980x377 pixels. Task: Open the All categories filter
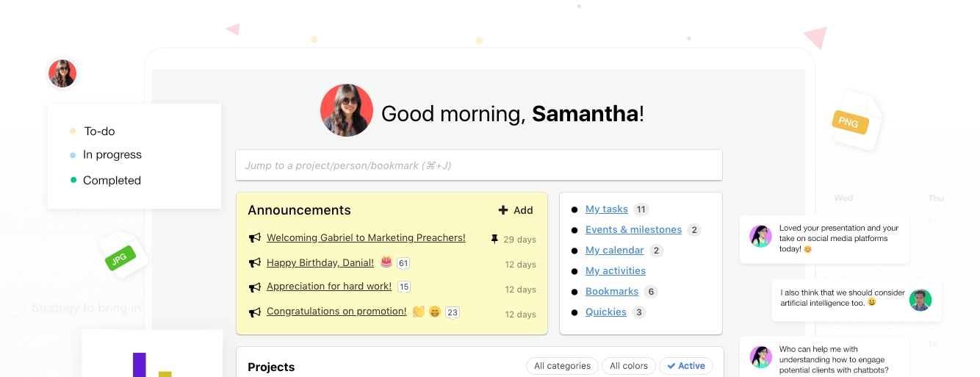[562, 366]
